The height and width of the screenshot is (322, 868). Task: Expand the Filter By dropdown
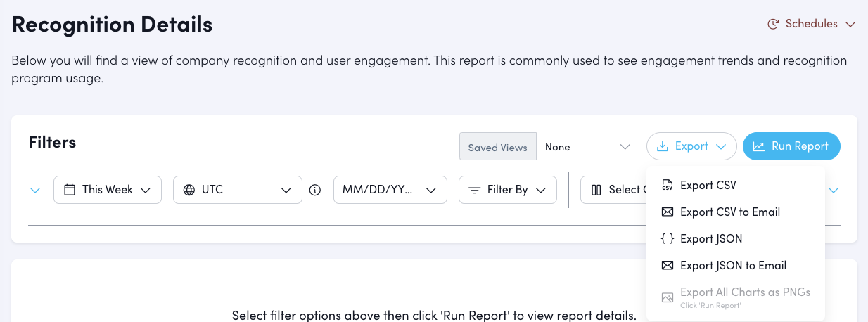tap(507, 190)
